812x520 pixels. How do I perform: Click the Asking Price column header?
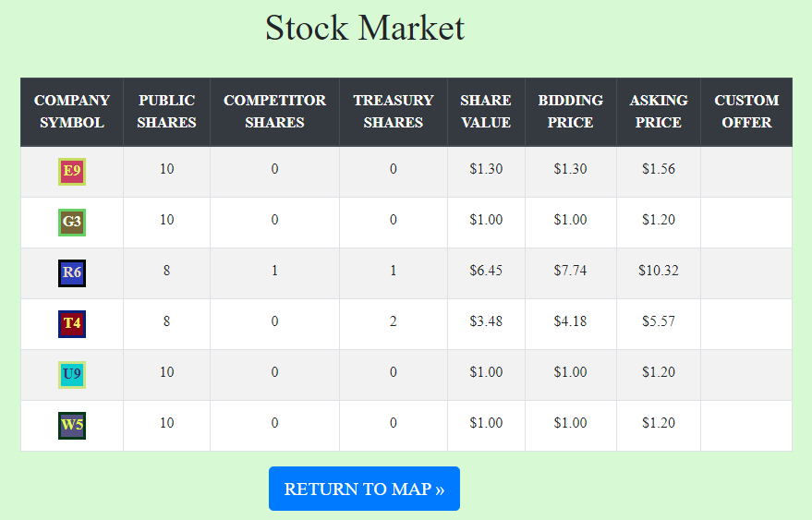click(x=659, y=112)
